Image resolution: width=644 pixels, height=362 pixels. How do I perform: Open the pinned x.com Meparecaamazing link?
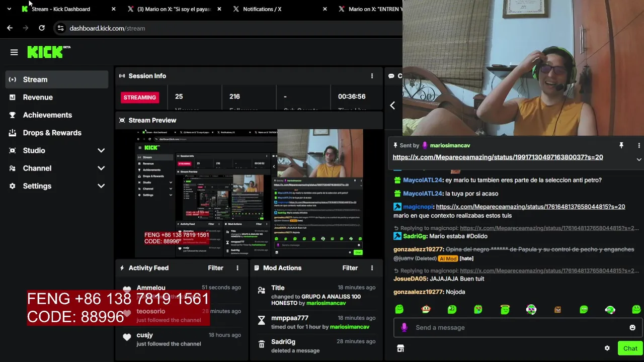click(498, 157)
